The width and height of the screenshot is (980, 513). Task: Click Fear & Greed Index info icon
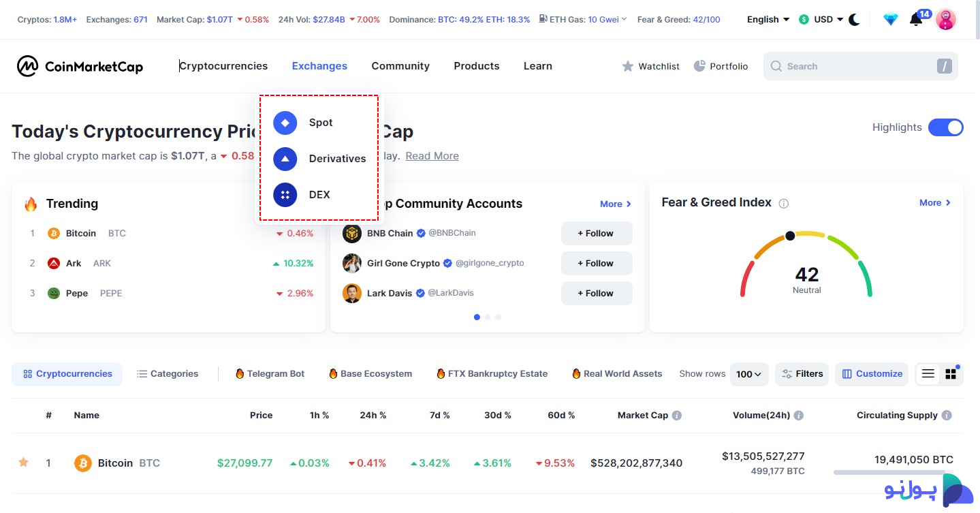pyautogui.click(x=784, y=204)
